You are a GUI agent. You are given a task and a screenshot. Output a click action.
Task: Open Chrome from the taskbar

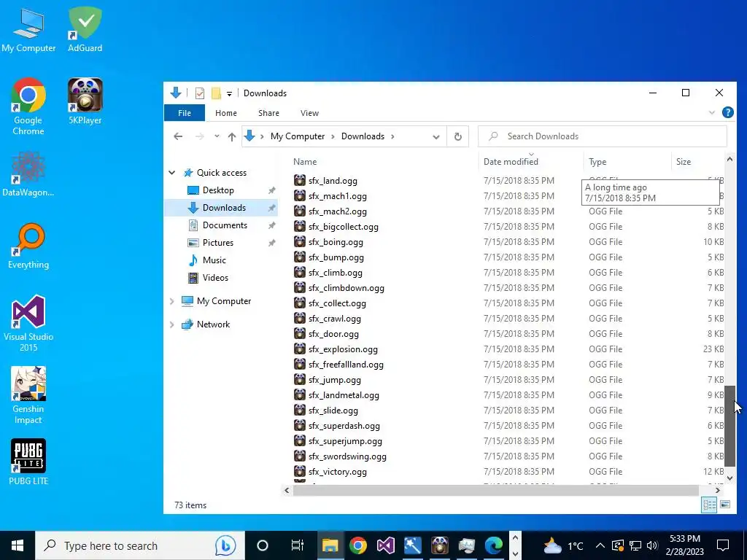357,545
